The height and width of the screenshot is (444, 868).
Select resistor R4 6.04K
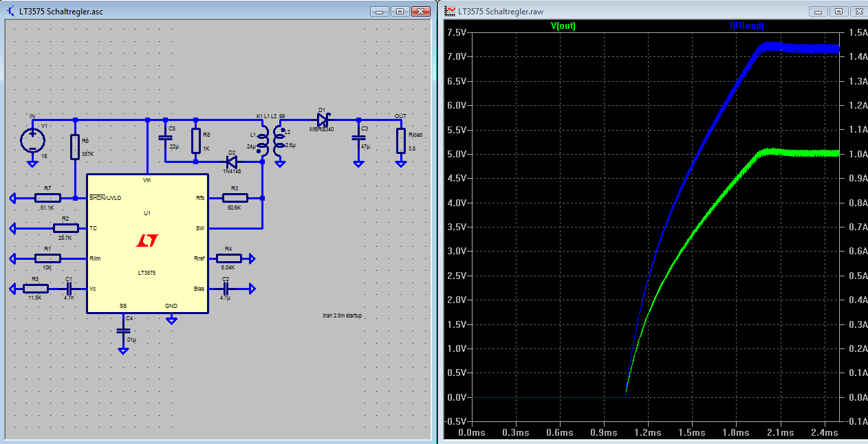pyautogui.click(x=230, y=258)
